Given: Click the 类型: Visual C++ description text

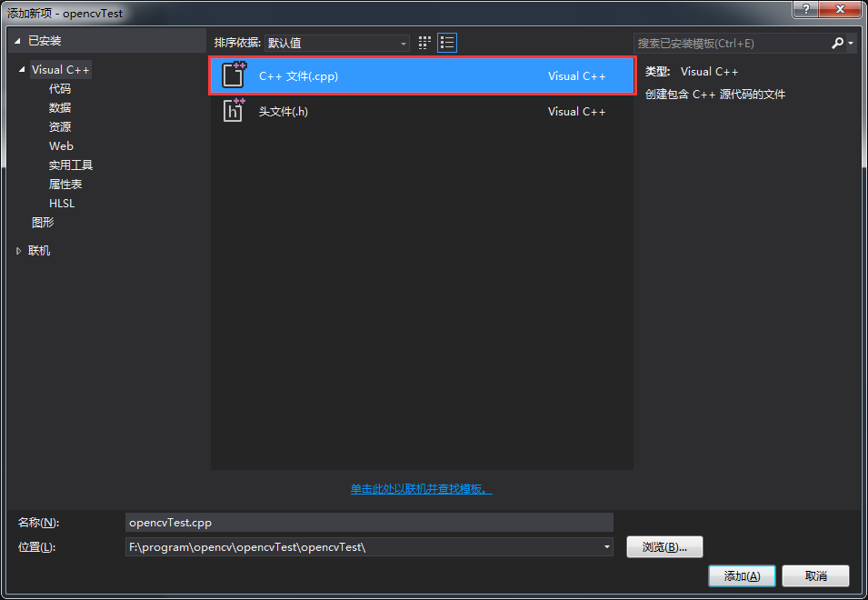Looking at the screenshot, I should coord(692,72).
